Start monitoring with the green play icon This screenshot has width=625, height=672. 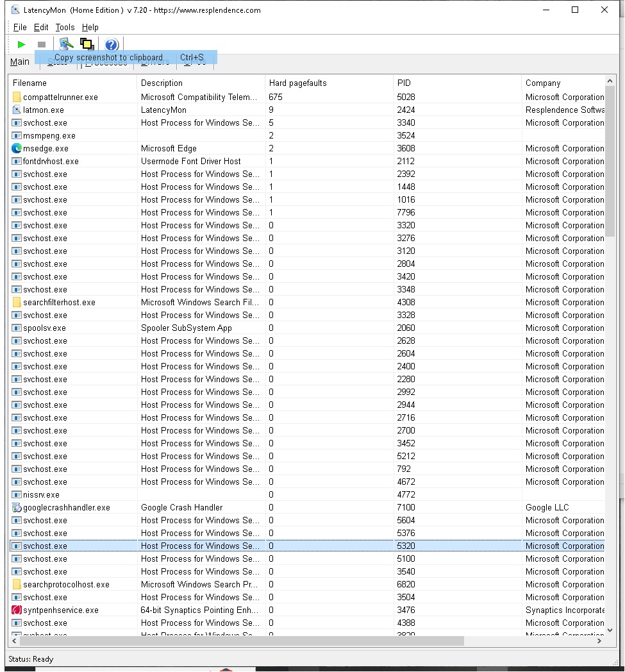coord(21,44)
